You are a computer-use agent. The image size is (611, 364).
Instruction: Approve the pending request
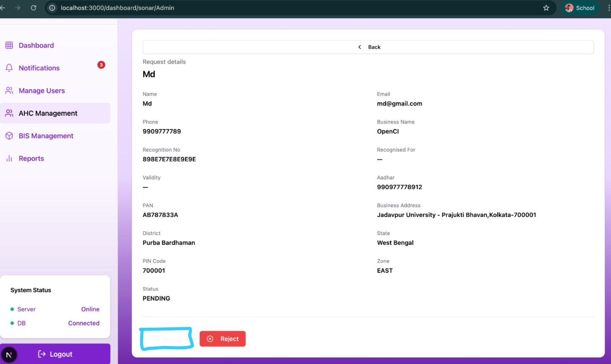tap(167, 339)
